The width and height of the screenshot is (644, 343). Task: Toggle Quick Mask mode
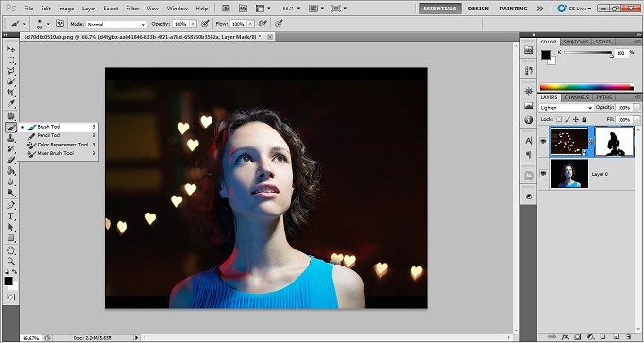coord(10,297)
